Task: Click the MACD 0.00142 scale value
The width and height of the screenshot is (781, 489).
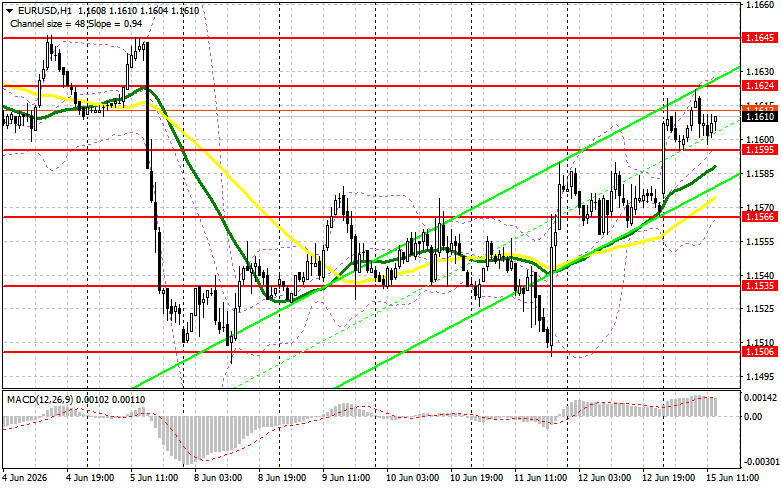Action: tap(760, 398)
